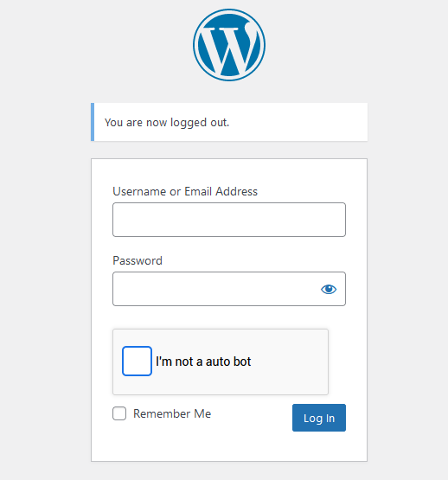Click the Log In button
Viewport: 448px width, 480px height.
319,418
